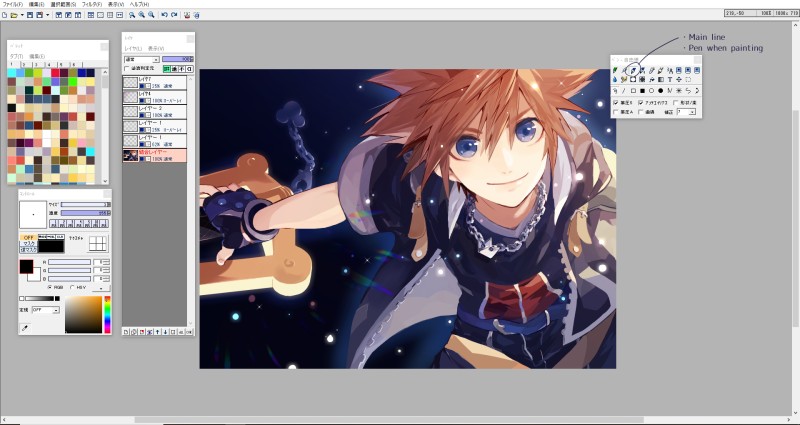Choose the filled black circle draw shape
This screenshot has height=425, width=800.
(661, 91)
